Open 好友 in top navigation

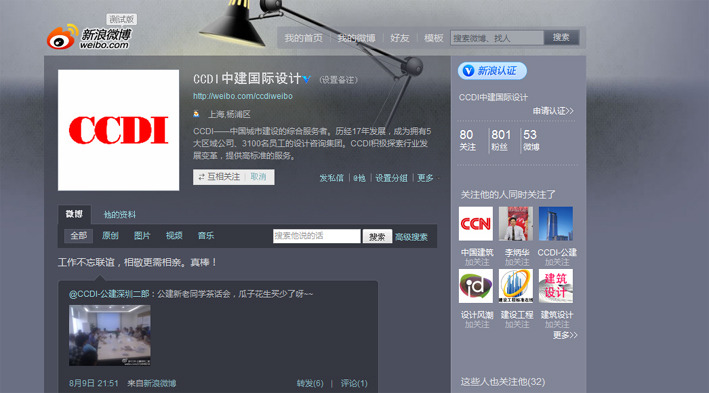click(400, 38)
